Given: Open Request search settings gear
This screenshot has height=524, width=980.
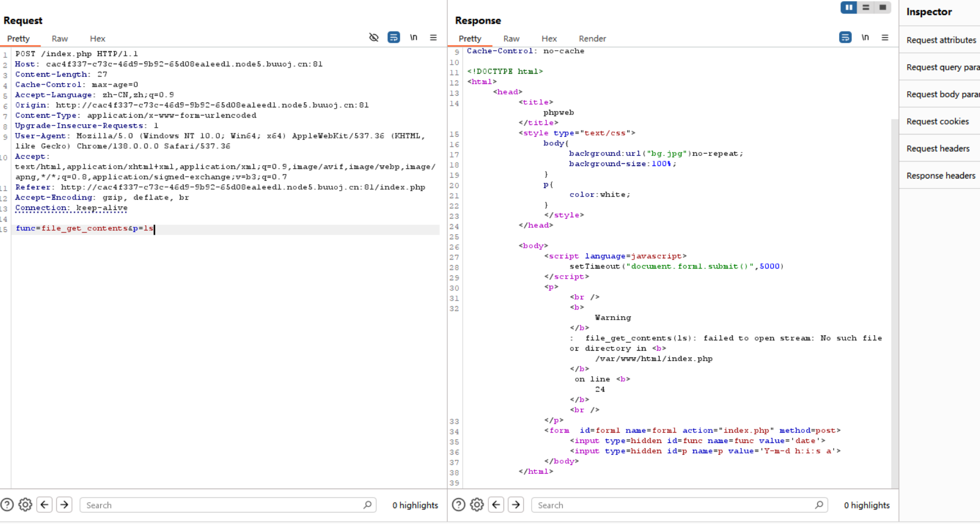Looking at the screenshot, I should point(25,505).
